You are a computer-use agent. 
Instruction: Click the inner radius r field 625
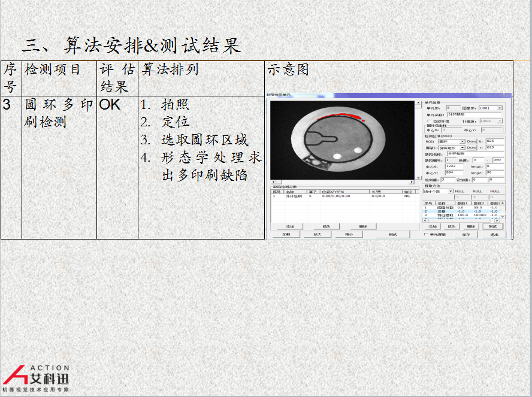(x=495, y=147)
